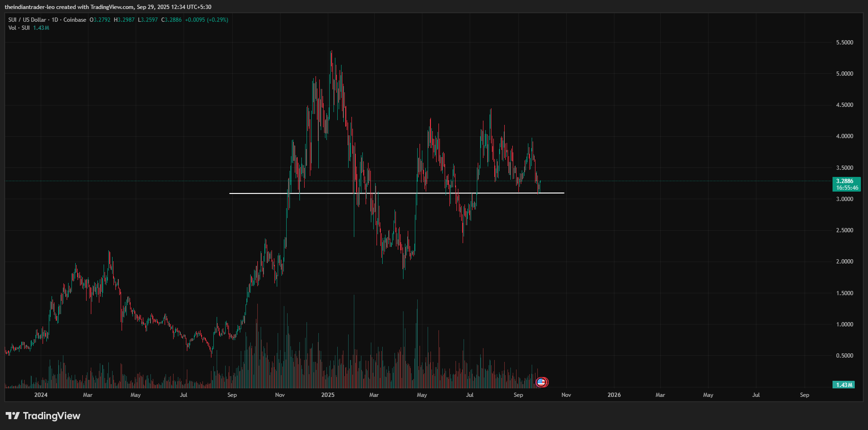
Task: Click the 3.0000 price axis label
Action: (x=844, y=199)
